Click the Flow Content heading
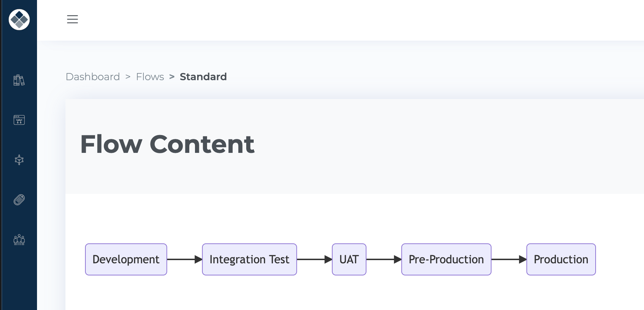Screen dimensions: 644x310 click(x=167, y=144)
